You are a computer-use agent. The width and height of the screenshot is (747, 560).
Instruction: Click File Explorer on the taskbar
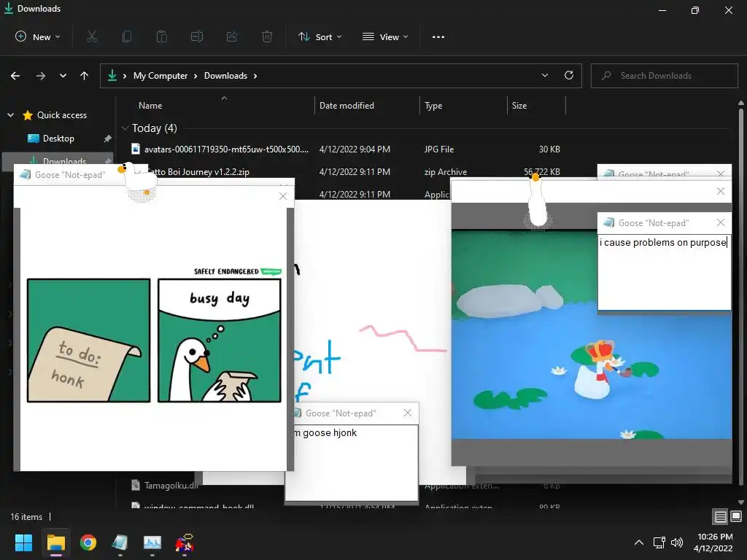pos(55,542)
